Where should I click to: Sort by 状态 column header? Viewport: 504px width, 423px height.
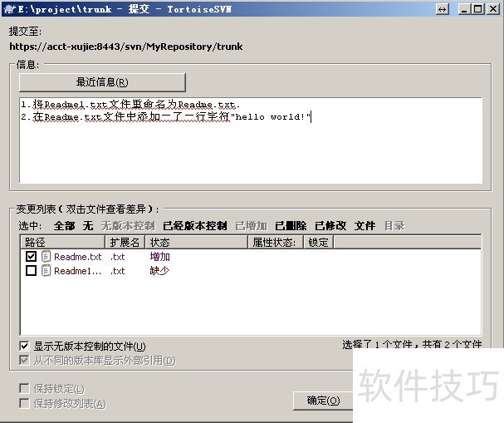coord(197,242)
